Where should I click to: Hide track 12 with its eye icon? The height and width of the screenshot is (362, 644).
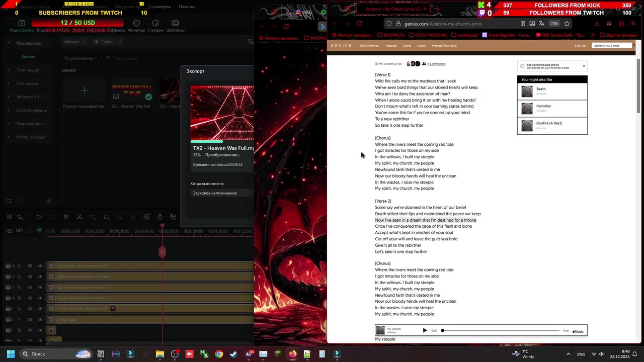click(x=40, y=277)
